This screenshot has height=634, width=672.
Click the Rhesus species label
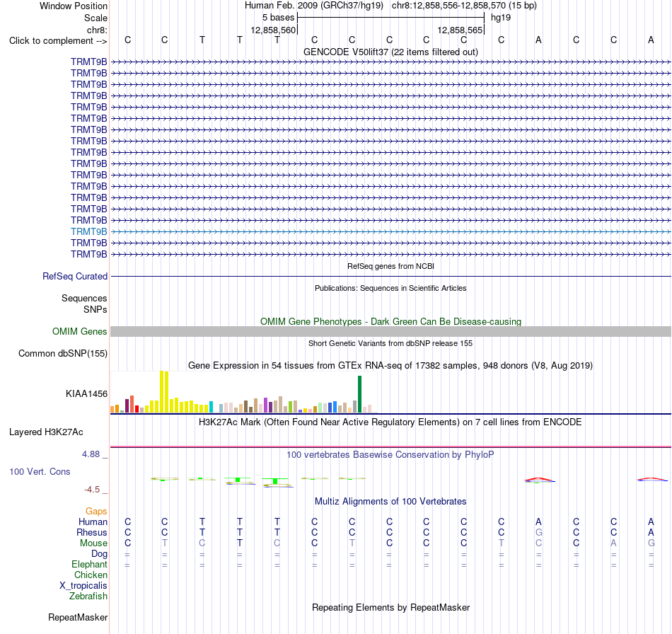92,532
